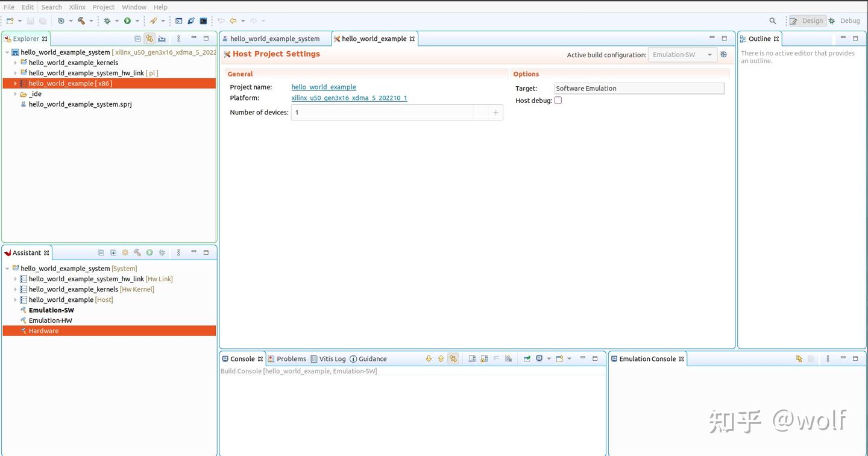Switch to the Vitis Log tab
This screenshot has width=868, height=456.
[x=332, y=358]
